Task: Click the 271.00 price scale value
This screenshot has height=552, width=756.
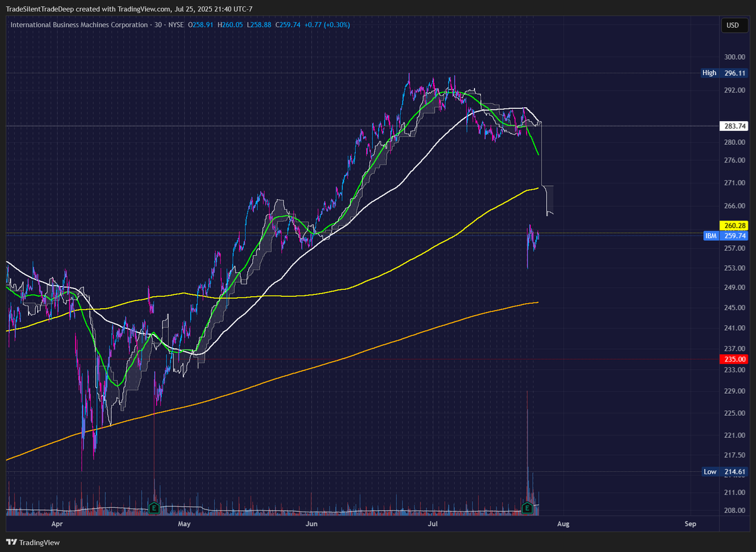Action: [x=734, y=183]
